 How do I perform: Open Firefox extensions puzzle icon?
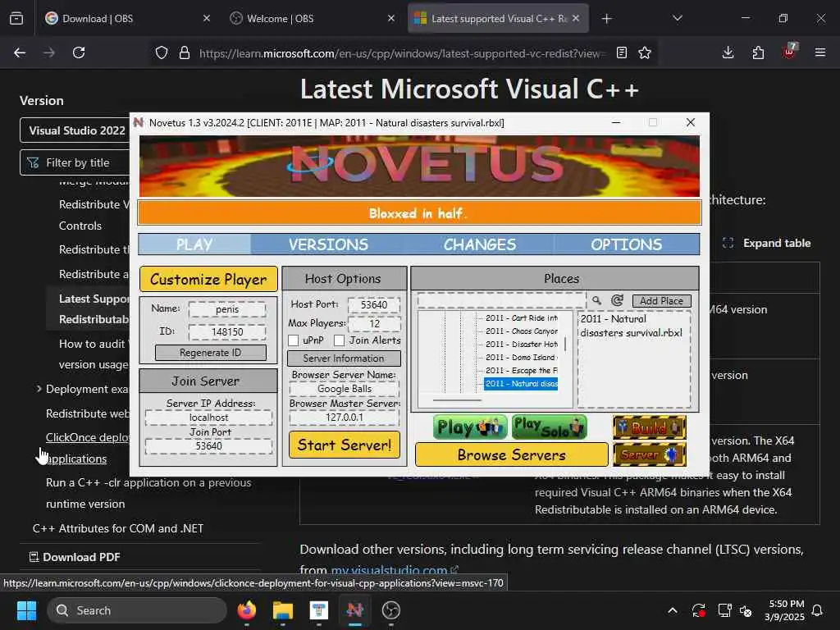[758, 52]
